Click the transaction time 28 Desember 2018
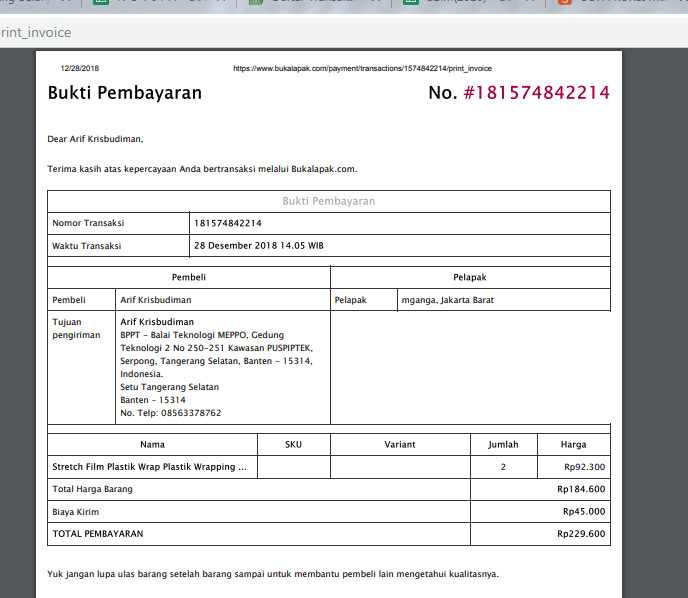 pos(258,245)
